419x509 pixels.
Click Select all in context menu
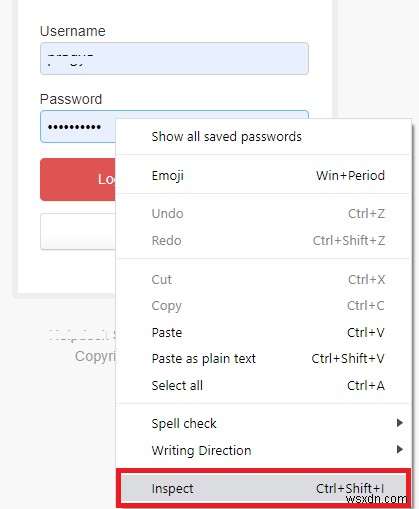(x=263, y=385)
